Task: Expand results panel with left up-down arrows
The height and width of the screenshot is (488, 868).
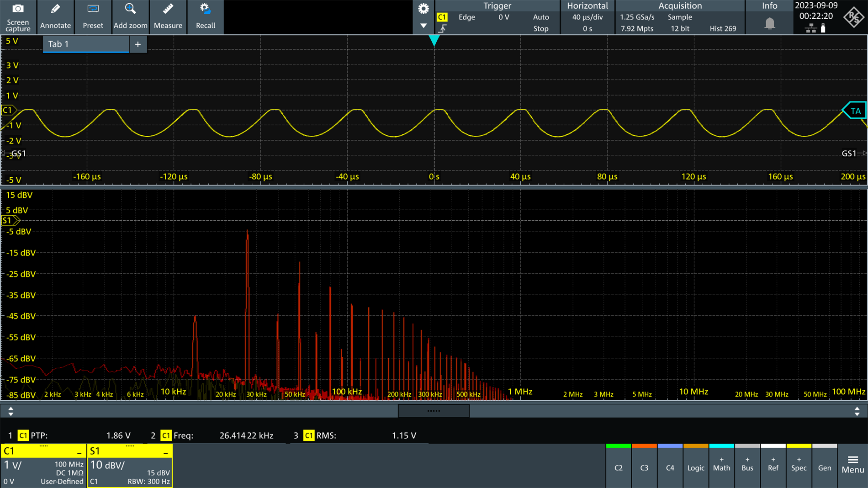Action: coord(11,411)
